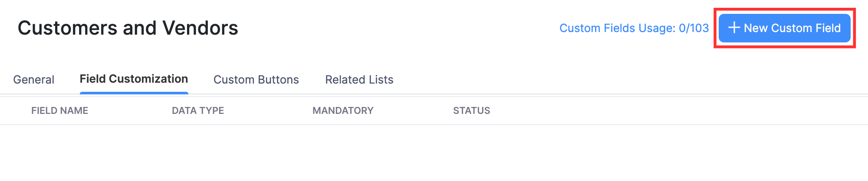Click the plus icon on New Custom Field
The image size is (868, 181).
coord(734,28)
